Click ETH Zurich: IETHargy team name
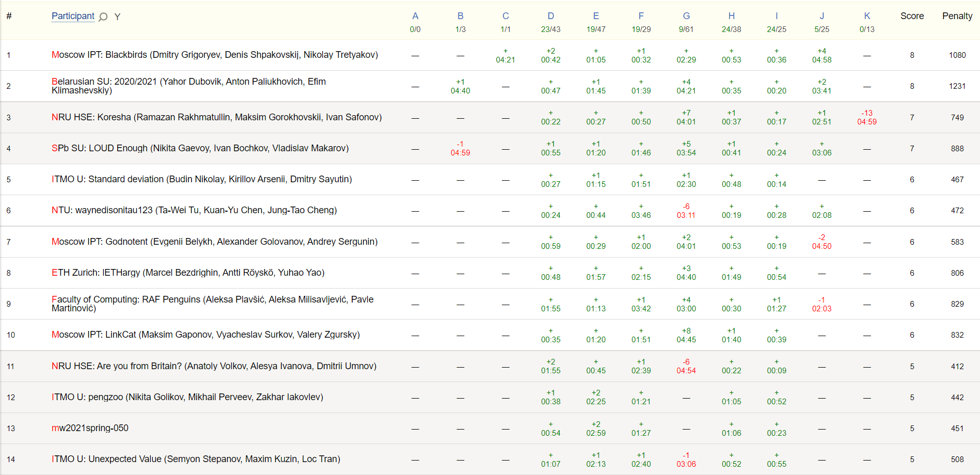980x475 pixels. (188, 273)
